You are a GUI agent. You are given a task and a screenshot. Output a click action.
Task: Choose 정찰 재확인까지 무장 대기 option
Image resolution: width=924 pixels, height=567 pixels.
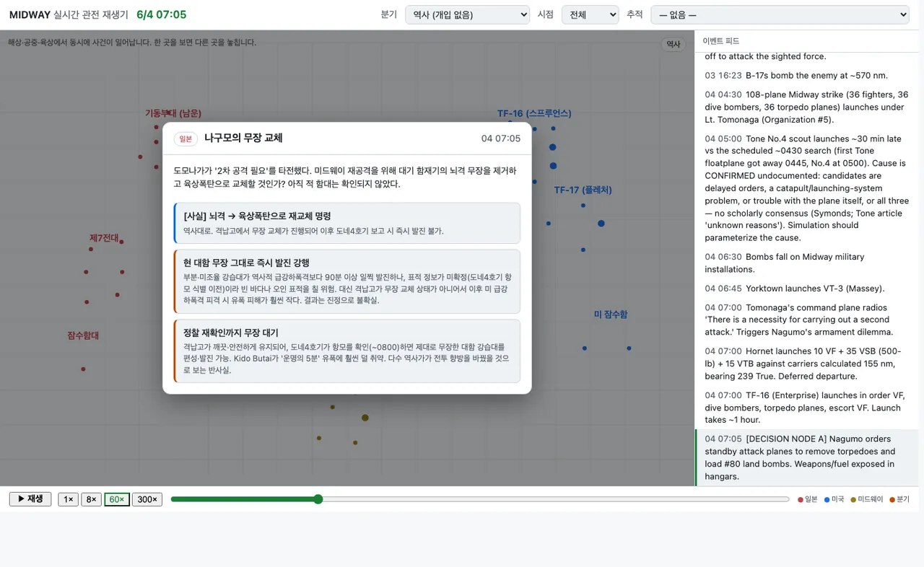click(347, 351)
